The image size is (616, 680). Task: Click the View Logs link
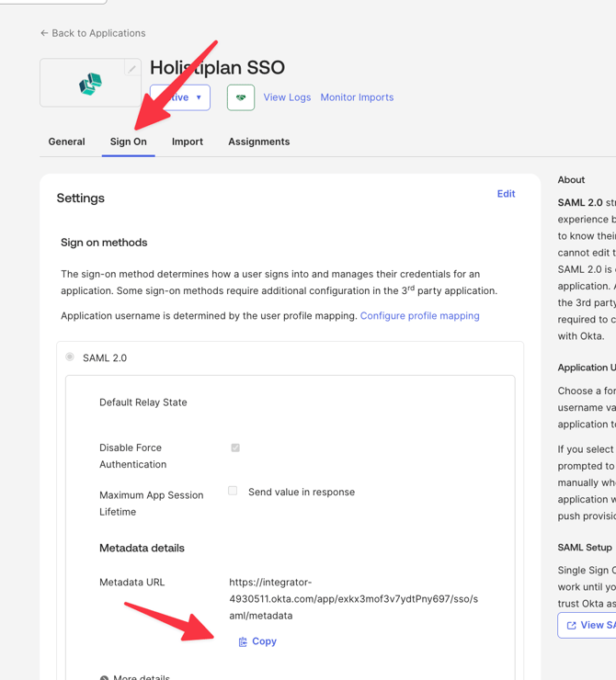[287, 97]
